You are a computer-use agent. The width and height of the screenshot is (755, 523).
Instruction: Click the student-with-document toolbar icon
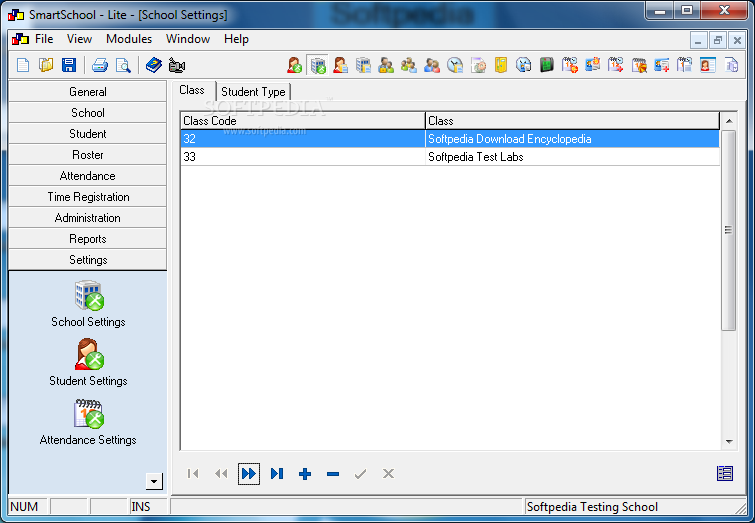pos(340,65)
